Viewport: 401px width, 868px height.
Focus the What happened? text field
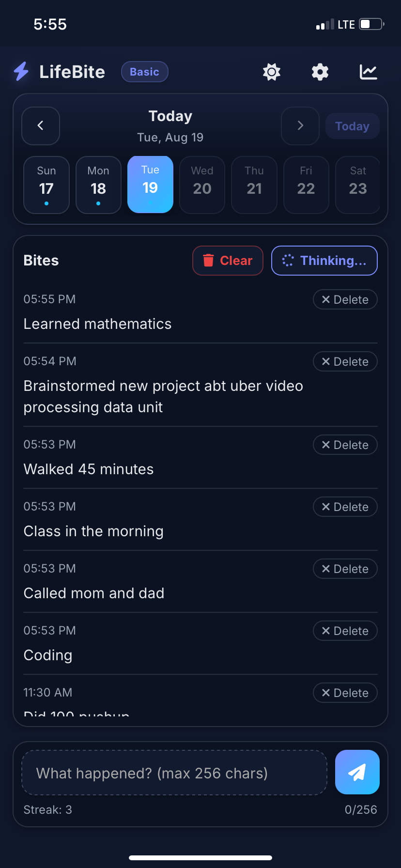click(174, 773)
